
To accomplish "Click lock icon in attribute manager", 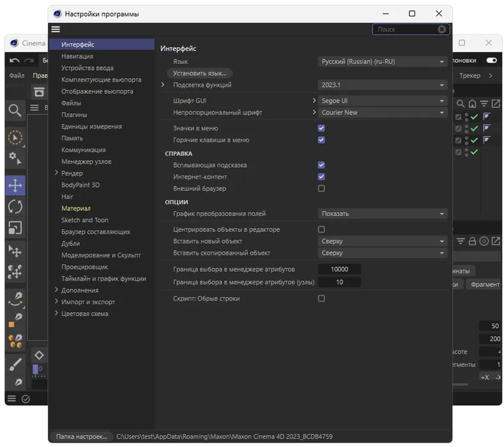I will tap(472, 241).
